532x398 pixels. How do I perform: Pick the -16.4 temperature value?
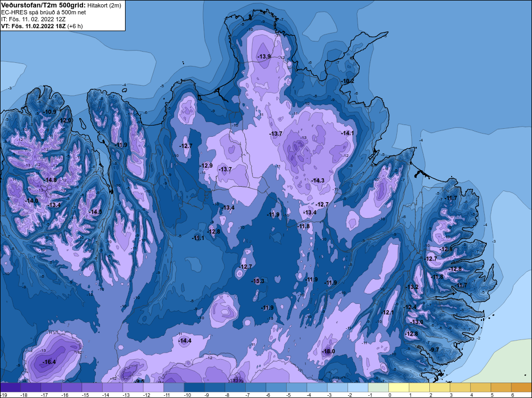pyautogui.click(x=49, y=362)
